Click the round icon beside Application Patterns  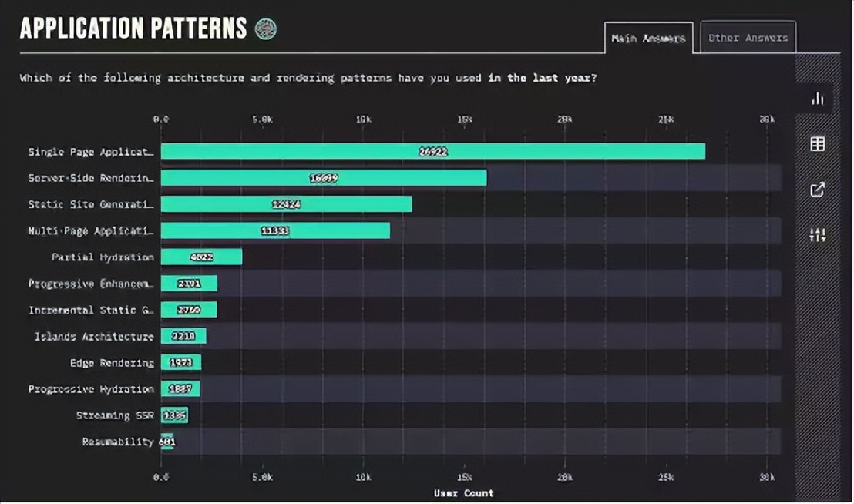point(266,29)
